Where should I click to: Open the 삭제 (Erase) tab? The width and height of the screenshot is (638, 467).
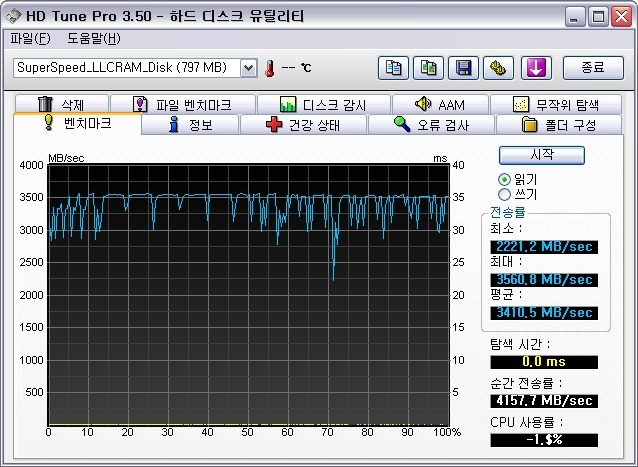tap(61, 105)
